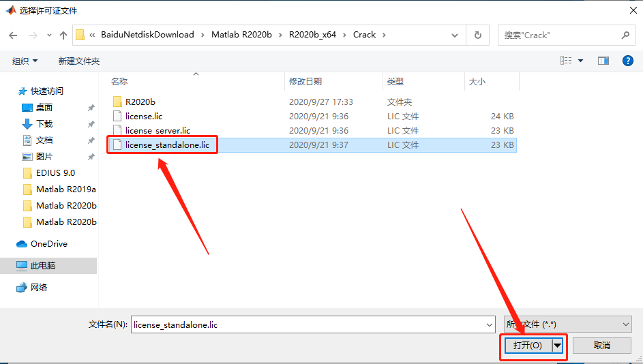Click the license.lic file icon

tap(117, 116)
